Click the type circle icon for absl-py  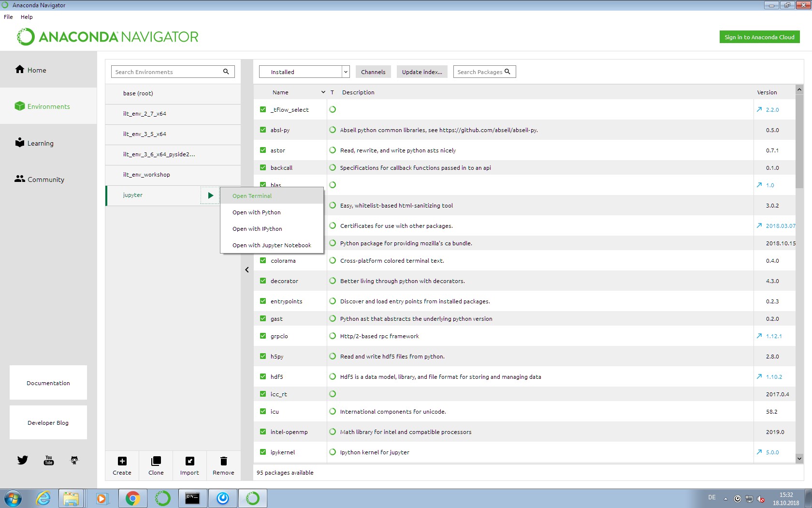click(333, 130)
